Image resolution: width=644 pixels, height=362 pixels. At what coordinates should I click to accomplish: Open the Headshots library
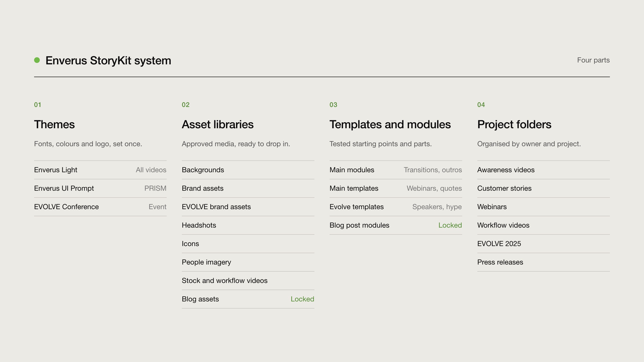tap(248, 225)
